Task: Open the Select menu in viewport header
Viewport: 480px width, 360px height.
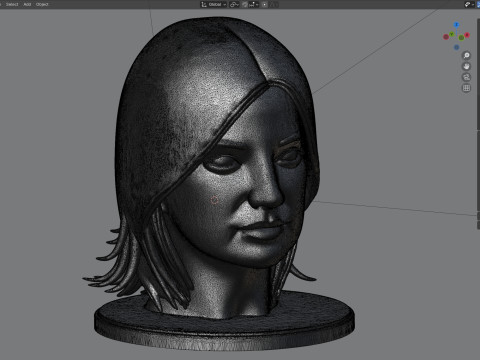Action: (x=12, y=4)
